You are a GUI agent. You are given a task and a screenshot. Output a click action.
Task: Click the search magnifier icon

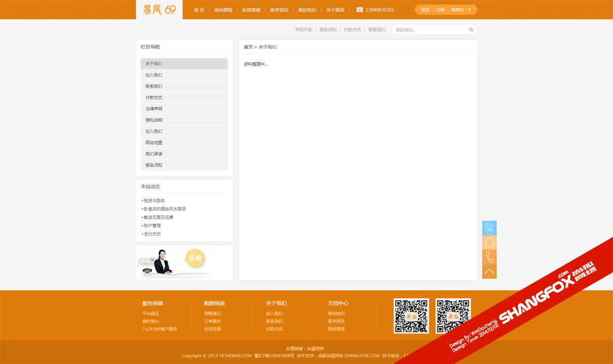coord(471,29)
